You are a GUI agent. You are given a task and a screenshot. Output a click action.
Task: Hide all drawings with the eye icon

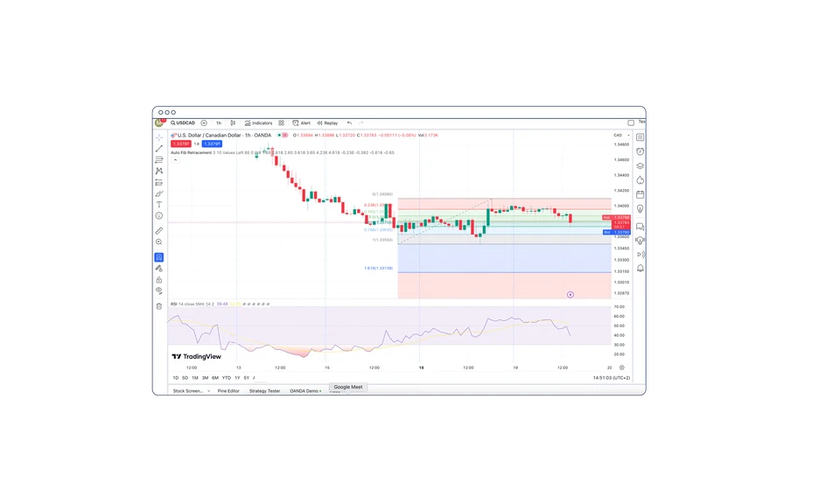point(158,290)
